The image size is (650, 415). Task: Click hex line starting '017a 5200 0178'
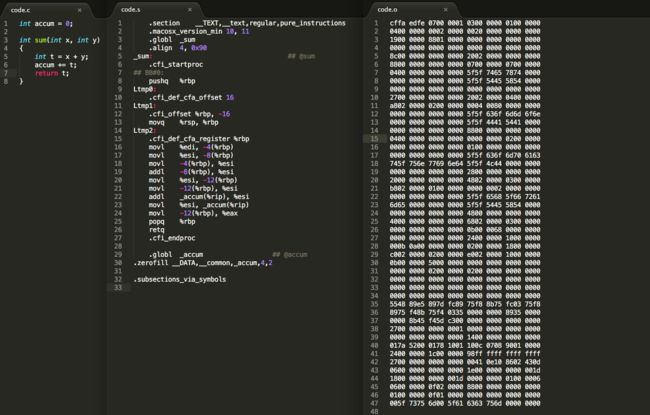pyautogui.click(x=465, y=346)
